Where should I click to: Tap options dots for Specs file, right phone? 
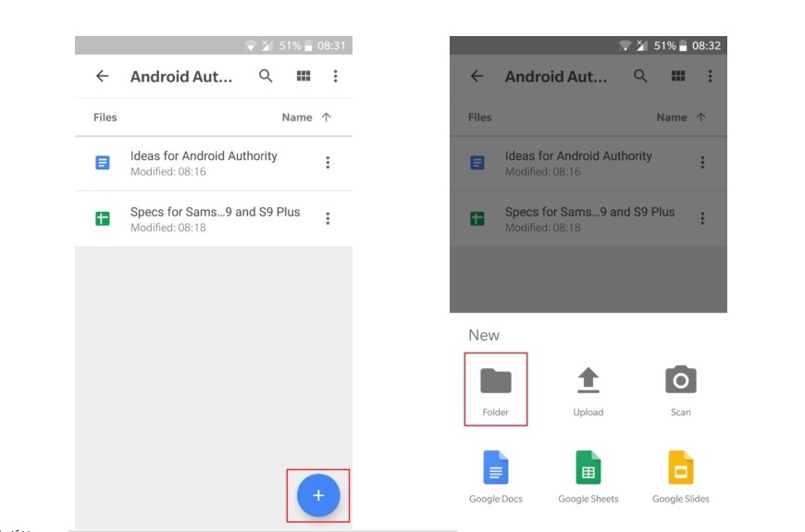pos(702,218)
